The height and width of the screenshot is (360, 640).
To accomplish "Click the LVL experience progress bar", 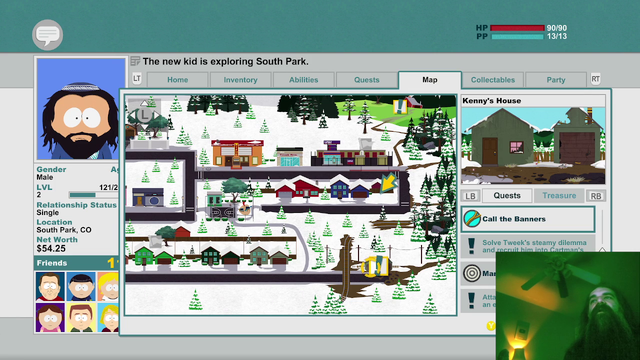I will 93,195.
